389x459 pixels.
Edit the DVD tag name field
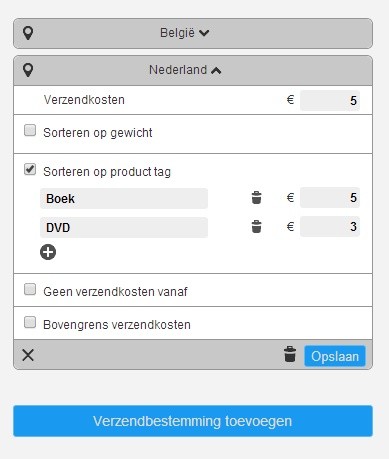pos(124,228)
